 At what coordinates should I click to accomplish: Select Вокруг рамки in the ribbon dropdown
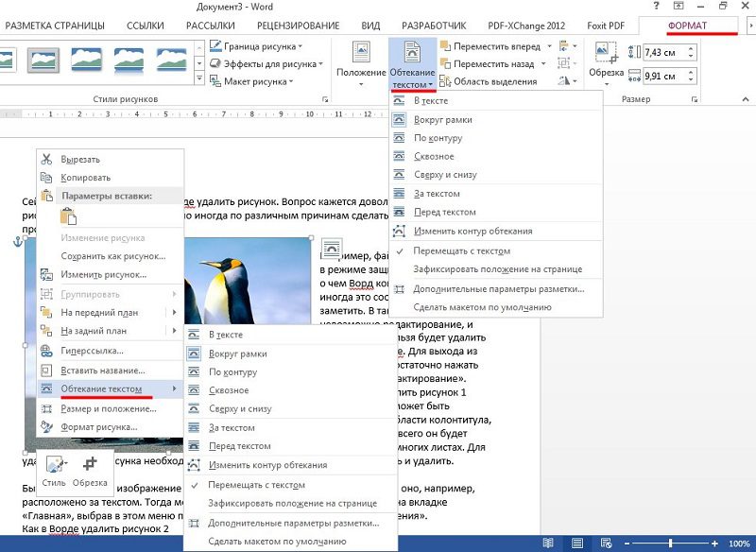[496, 119]
